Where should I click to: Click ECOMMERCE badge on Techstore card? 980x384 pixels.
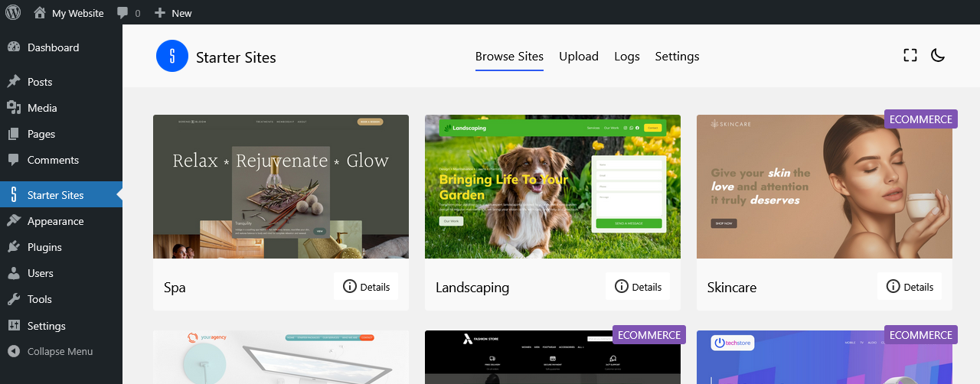click(x=921, y=335)
